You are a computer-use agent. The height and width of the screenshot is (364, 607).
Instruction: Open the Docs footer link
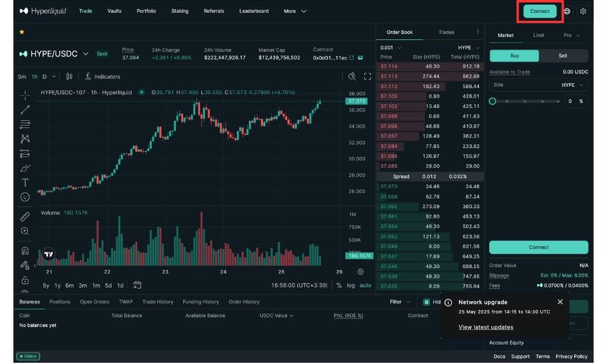pyautogui.click(x=499, y=357)
